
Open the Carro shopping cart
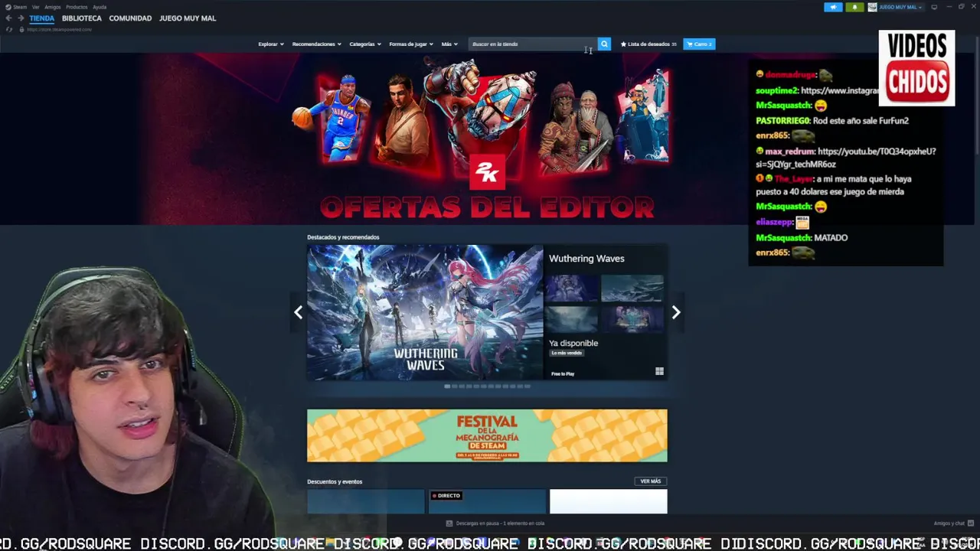[699, 44]
